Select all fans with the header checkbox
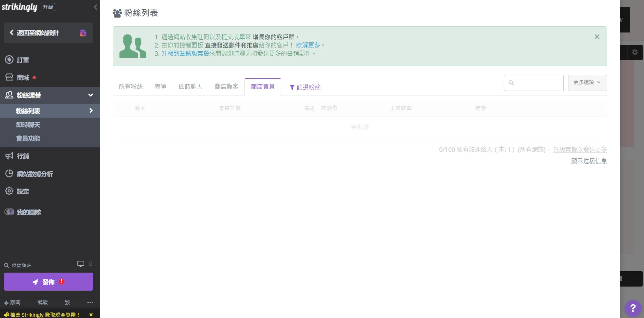 tap(122, 108)
